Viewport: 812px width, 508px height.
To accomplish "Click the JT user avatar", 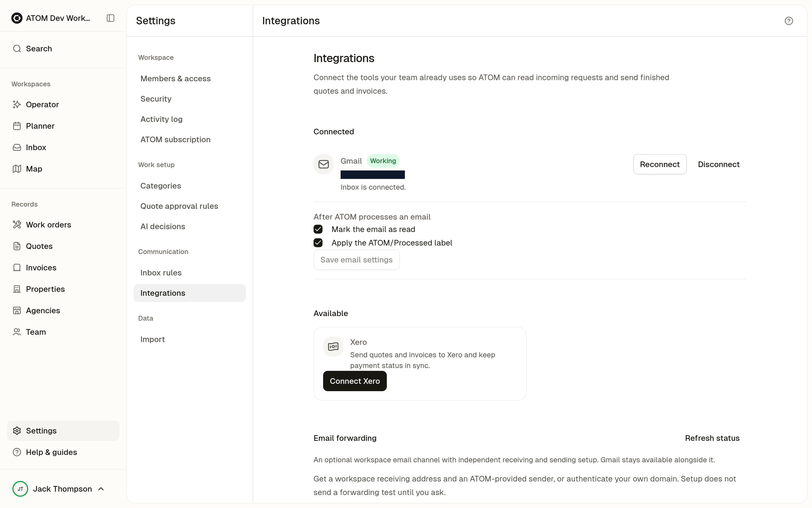I will (x=20, y=489).
